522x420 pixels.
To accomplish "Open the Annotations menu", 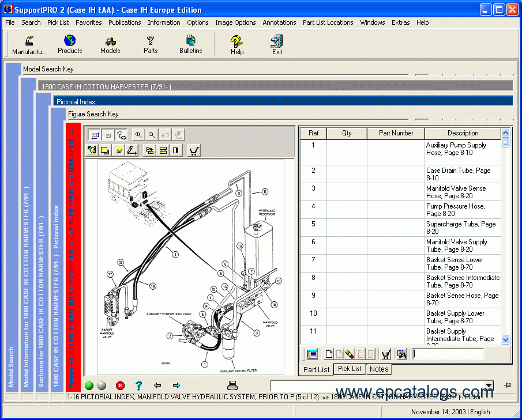I will coord(279,22).
